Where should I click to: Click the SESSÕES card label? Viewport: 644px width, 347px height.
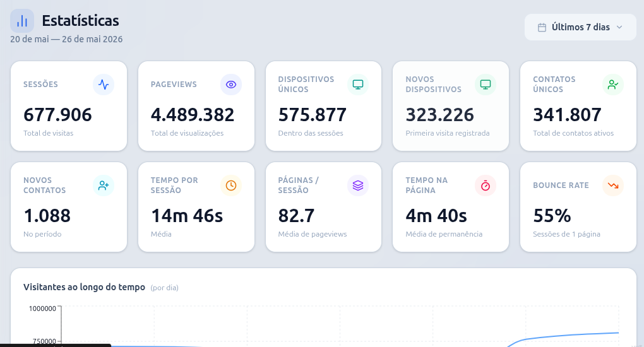(40, 84)
